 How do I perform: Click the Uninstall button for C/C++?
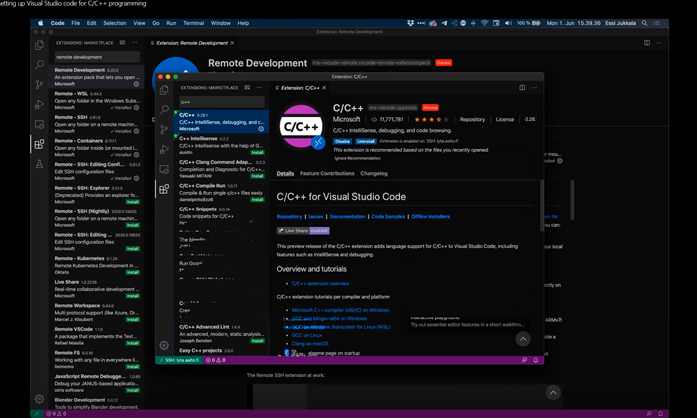(366, 141)
